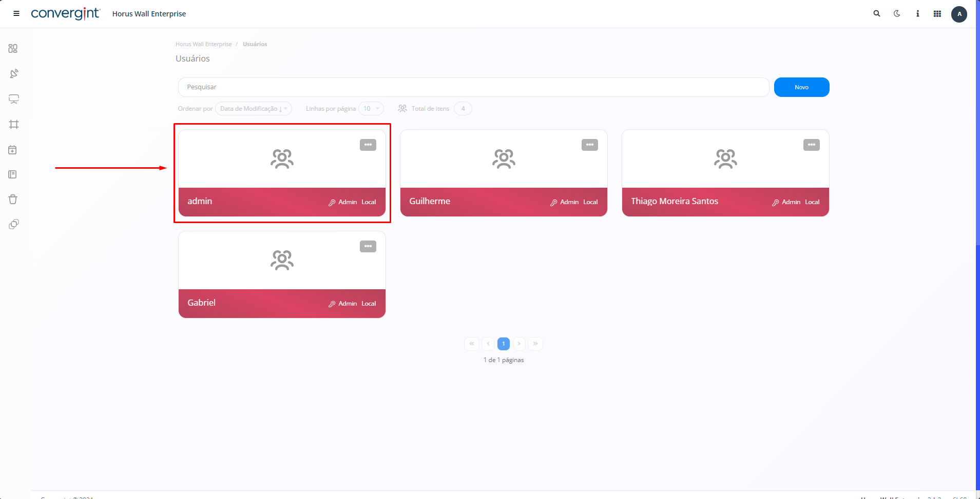The height and width of the screenshot is (499, 980).
Task: Open options menu on Guilherme card
Action: point(589,145)
